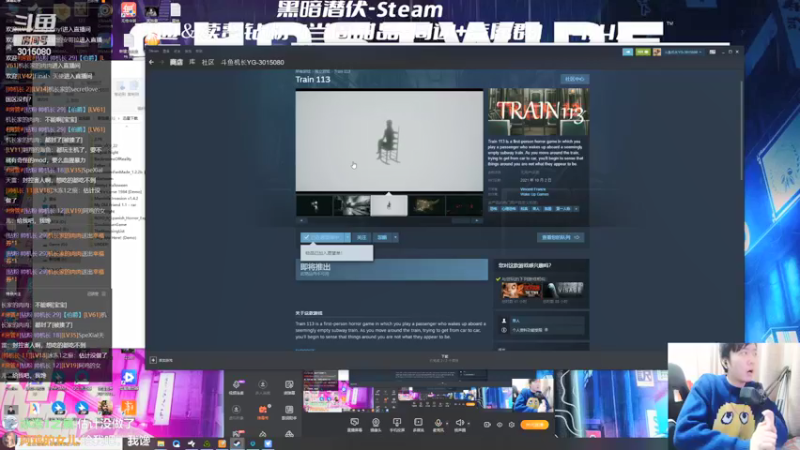Viewport: 800px width, 450px height.
Task: Add screen capture source in streaming toolbar
Action: [x=354, y=424]
